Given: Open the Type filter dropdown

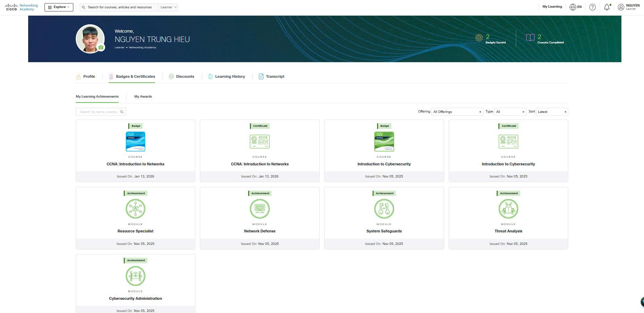Looking at the screenshot, I should click(510, 112).
